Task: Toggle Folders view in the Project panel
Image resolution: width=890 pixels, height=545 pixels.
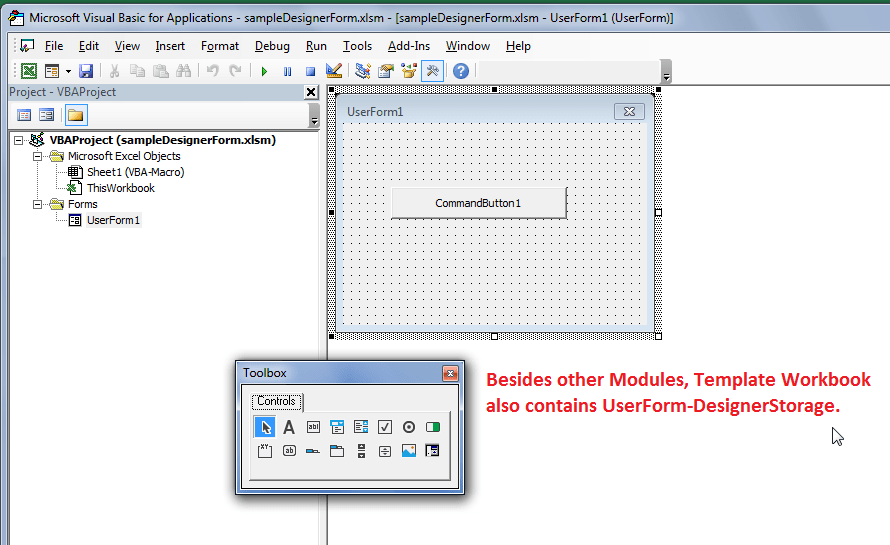Action: tap(75, 115)
